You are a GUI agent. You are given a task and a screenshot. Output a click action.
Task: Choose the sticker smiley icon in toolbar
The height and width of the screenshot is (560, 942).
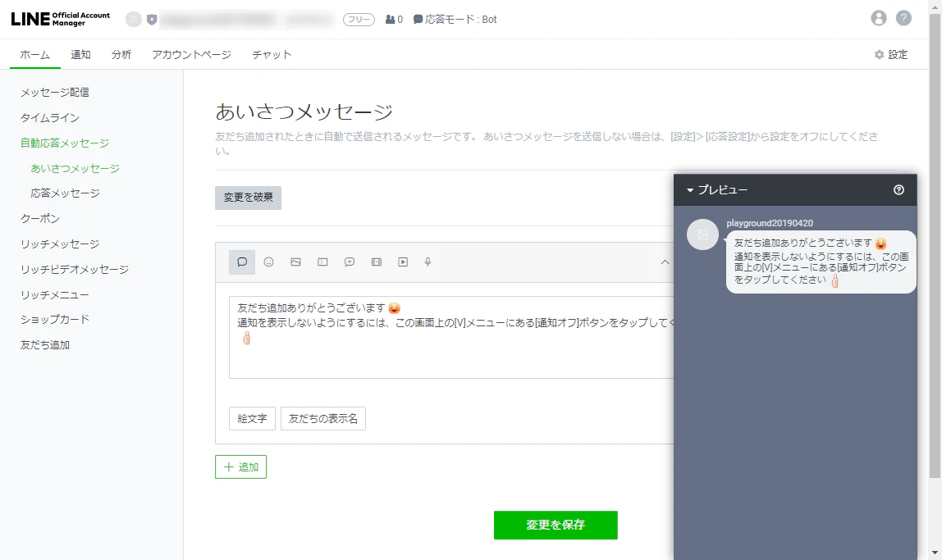(268, 262)
